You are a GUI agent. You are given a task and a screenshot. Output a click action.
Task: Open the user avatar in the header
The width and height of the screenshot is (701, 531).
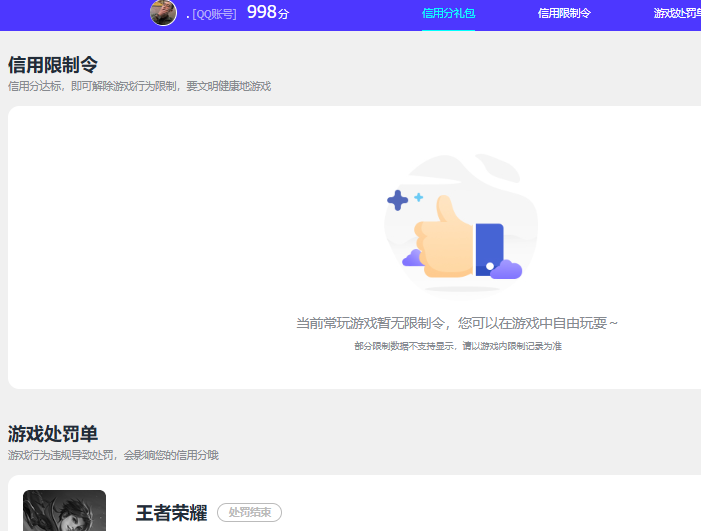[x=163, y=13]
